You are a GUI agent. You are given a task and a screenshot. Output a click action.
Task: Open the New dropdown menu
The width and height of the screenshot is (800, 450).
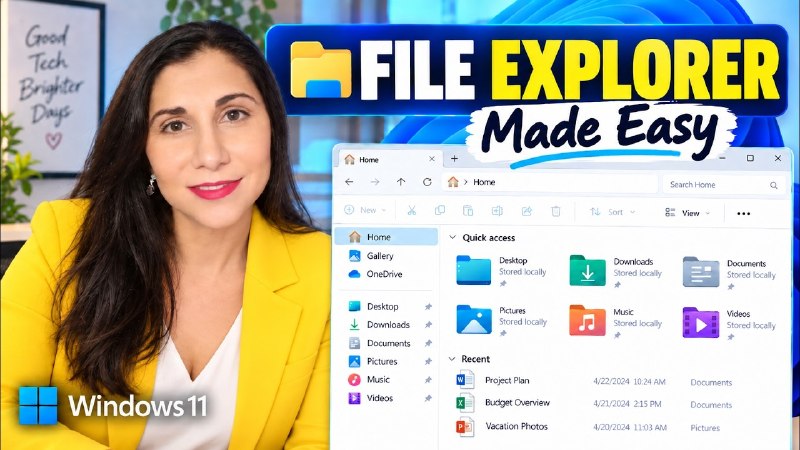click(365, 210)
